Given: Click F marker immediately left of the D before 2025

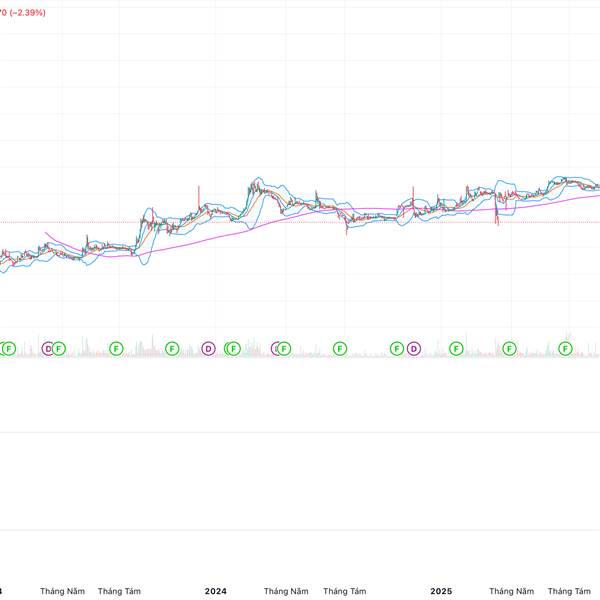Looking at the screenshot, I should point(397,348).
